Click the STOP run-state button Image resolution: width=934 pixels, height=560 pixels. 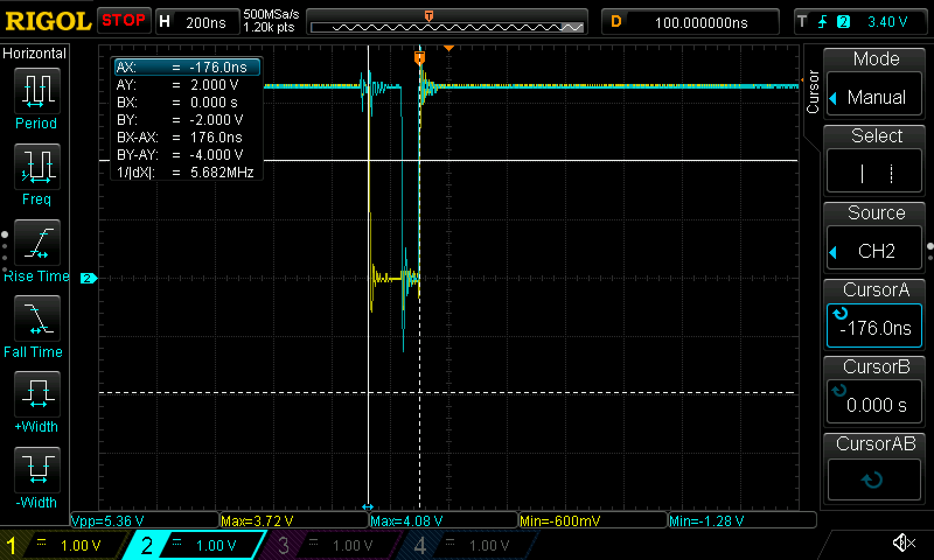(124, 21)
